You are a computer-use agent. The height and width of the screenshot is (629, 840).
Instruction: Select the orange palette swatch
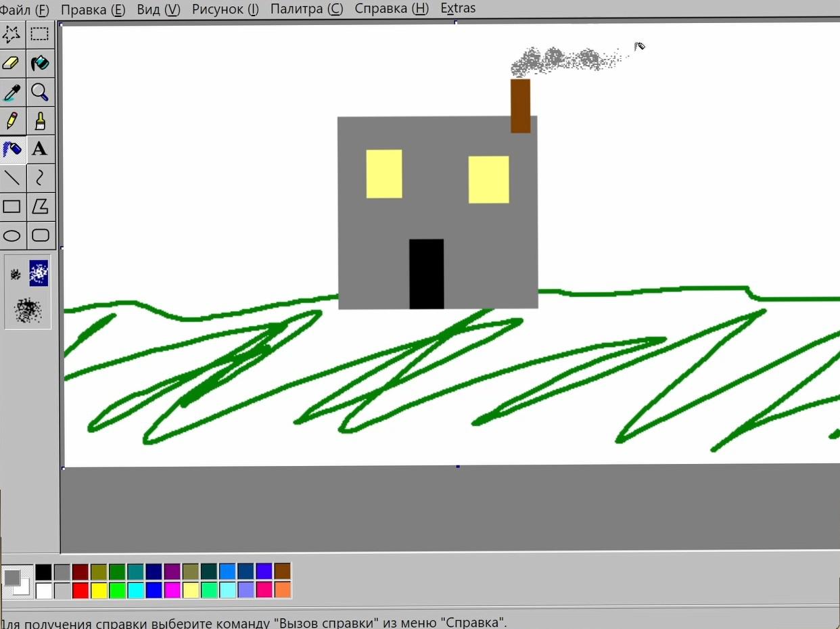click(283, 590)
